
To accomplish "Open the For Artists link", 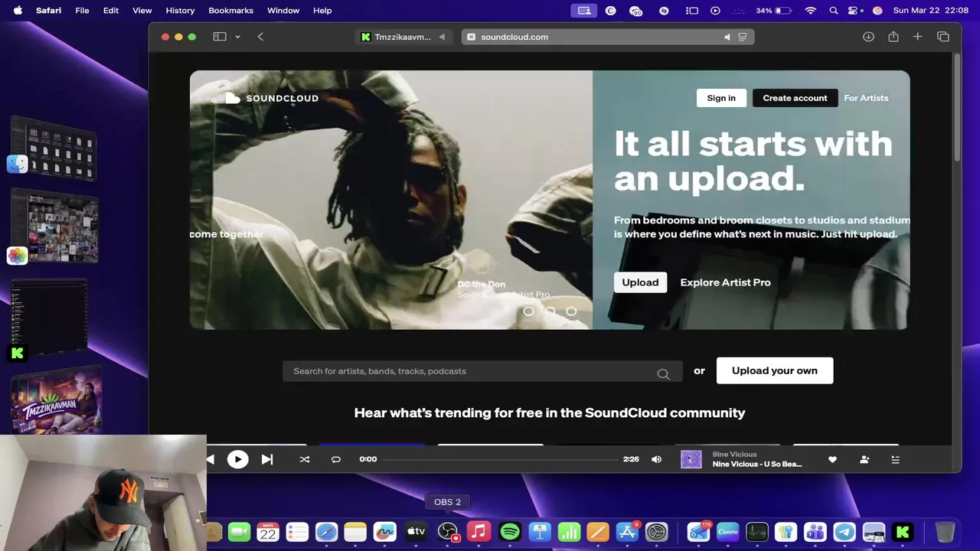I will [x=866, y=98].
